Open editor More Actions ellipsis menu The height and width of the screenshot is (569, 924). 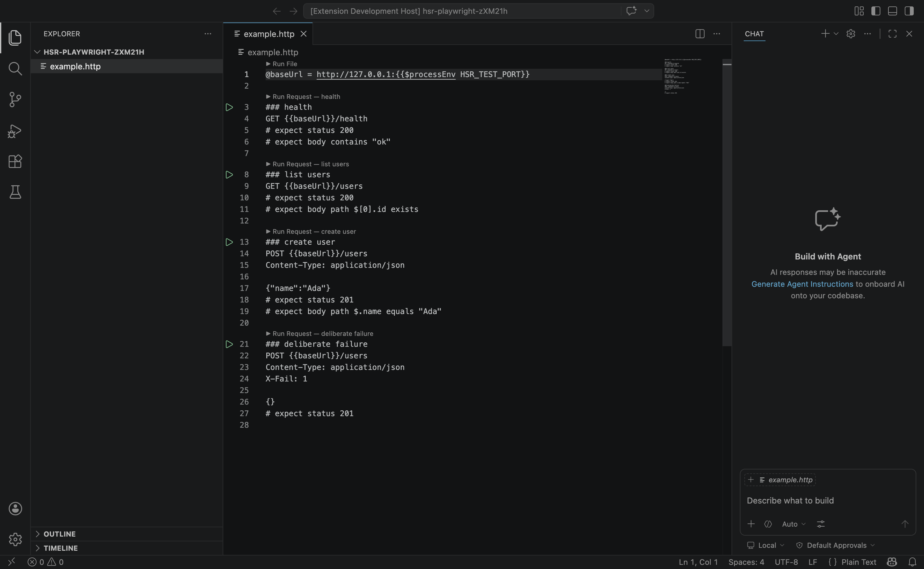point(717,34)
